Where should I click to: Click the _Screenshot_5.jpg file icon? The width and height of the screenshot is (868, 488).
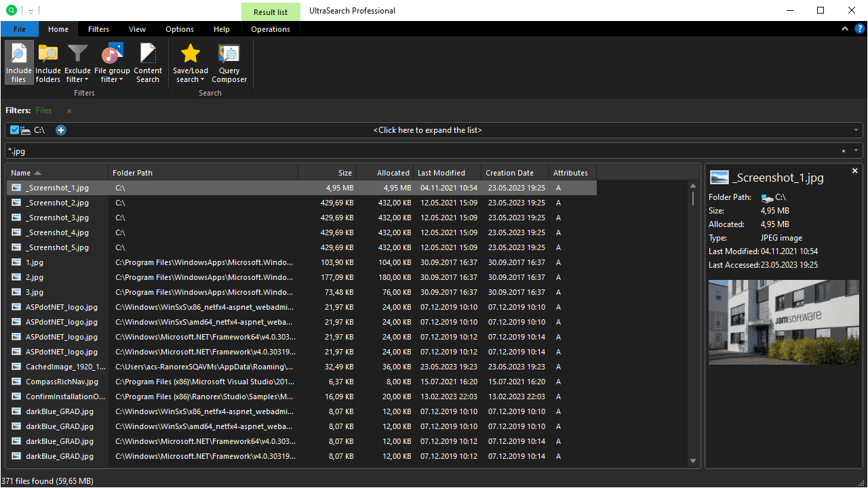tap(16, 247)
